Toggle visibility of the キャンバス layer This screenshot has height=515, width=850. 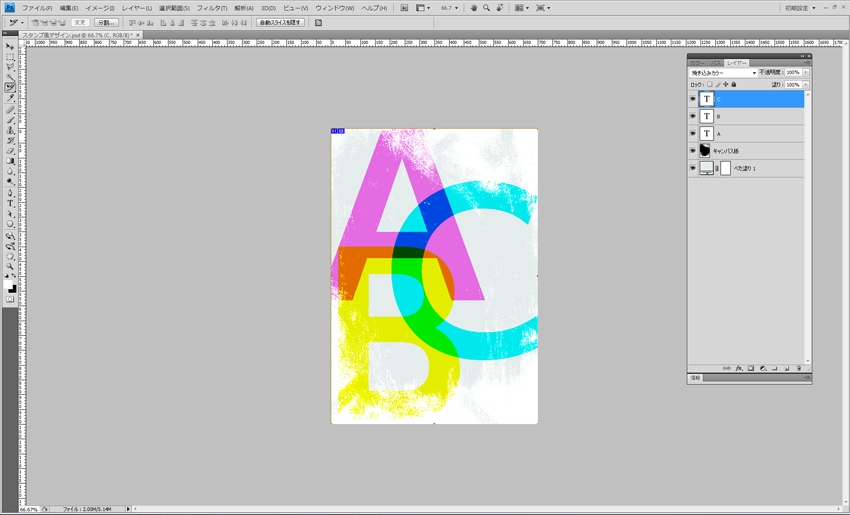[x=692, y=151]
